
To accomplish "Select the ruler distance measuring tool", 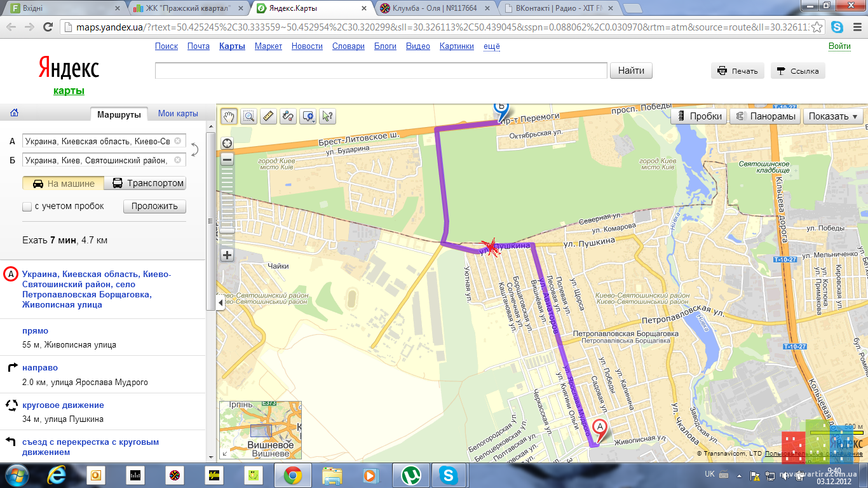I will 268,116.
